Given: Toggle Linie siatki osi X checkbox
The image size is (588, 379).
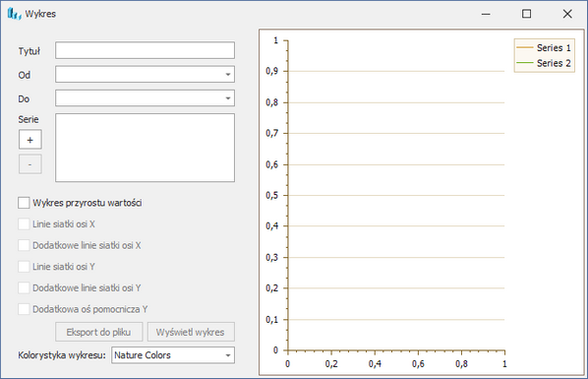Looking at the screenshot, I should click(24, 224).
